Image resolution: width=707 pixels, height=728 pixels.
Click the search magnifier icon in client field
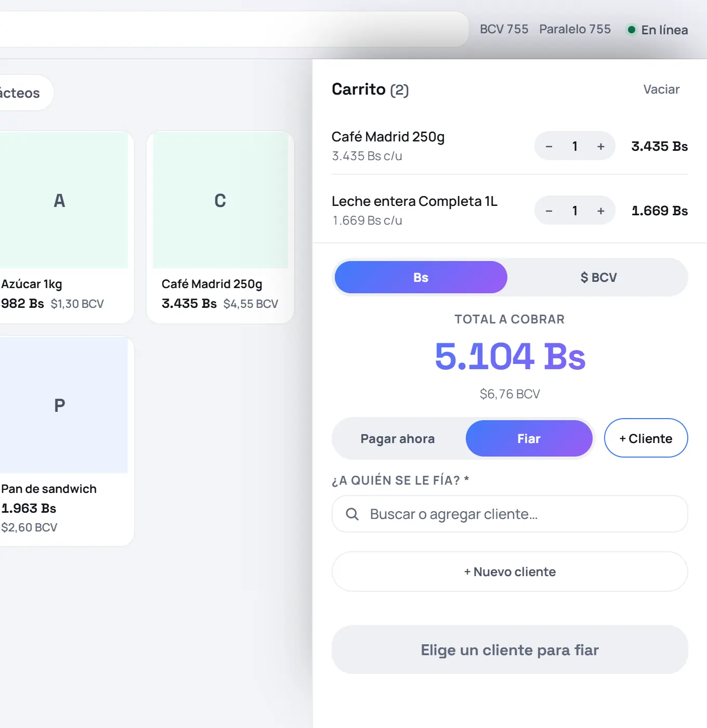pos(352,514)
